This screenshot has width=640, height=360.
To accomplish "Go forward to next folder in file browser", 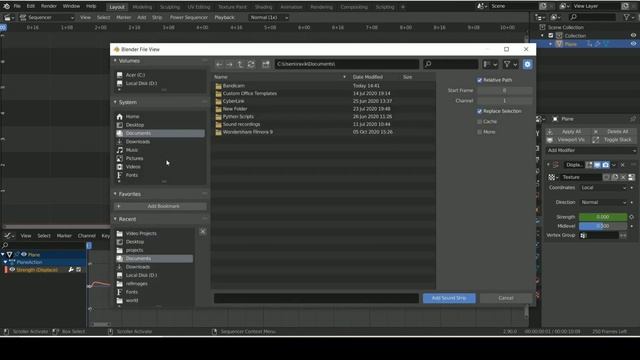I will pos(229,64).
